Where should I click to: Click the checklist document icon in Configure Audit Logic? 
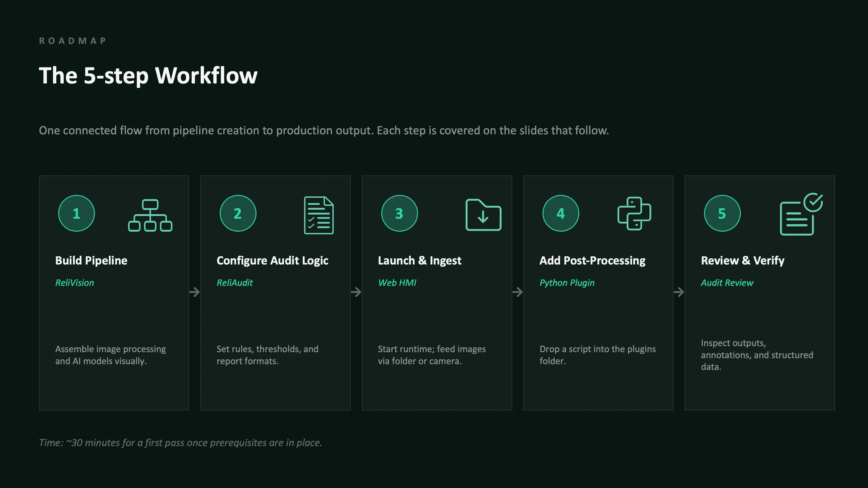pos(319,215)
